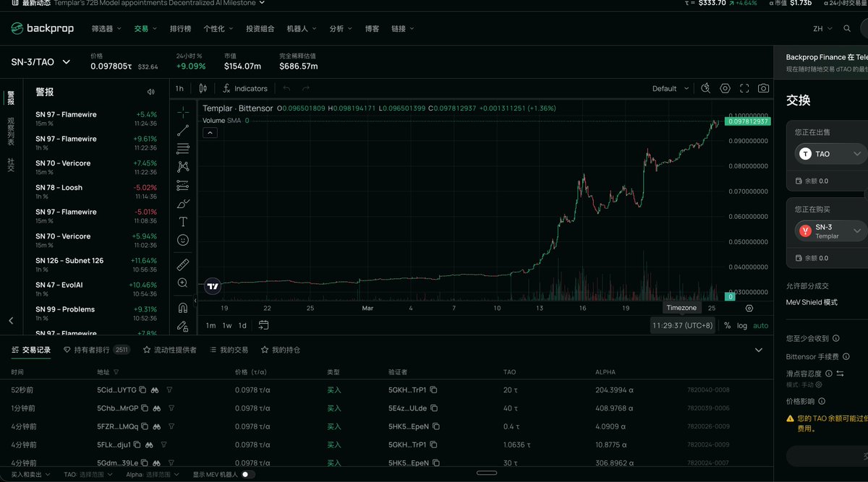The image size is (868, 482).
Task: Select the text annotation tool
Action: (183, 221)
